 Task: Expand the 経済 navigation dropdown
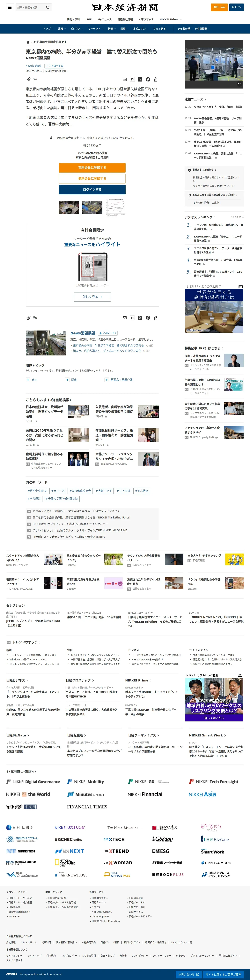[112, 29]
